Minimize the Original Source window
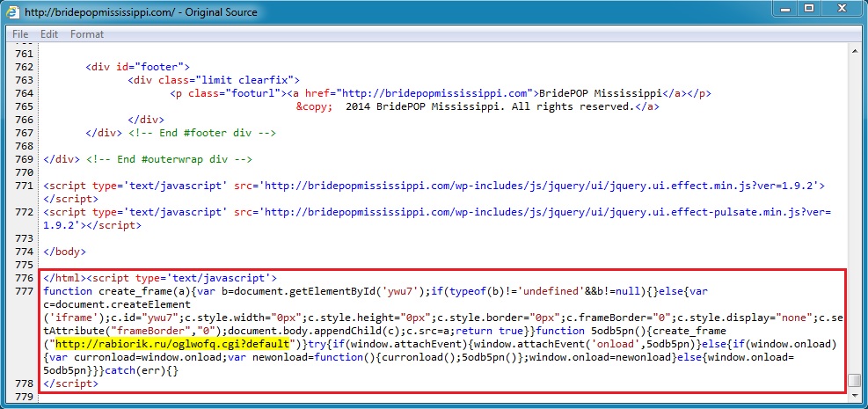This screenshot has width=868, height=409. tap(784, 8)
